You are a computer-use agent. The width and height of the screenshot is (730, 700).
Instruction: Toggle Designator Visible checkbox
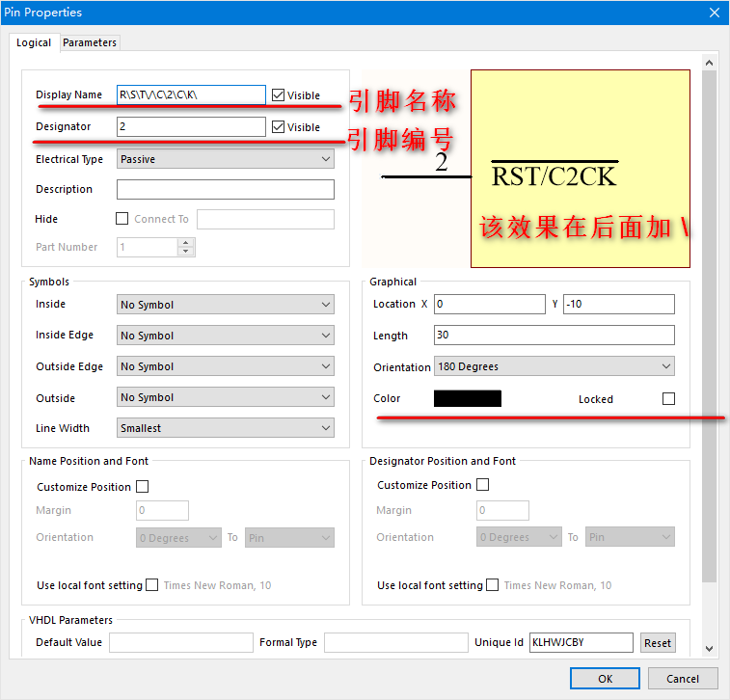tap(279, 127)
